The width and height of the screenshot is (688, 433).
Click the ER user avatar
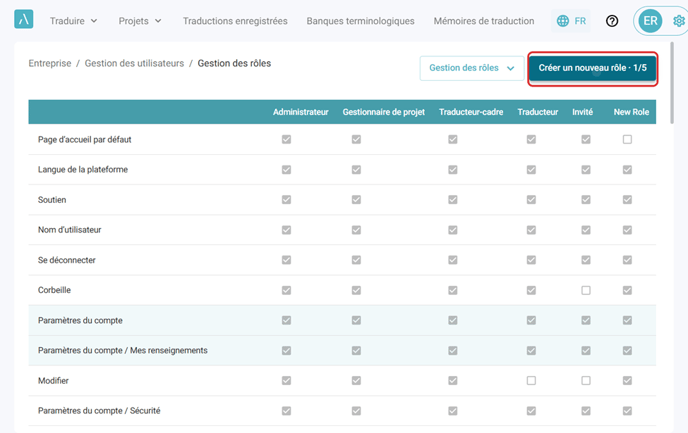650,21
